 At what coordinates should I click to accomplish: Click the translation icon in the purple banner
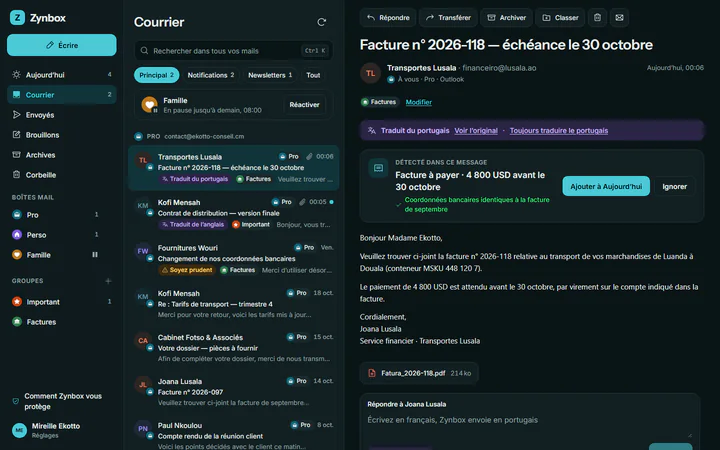[371, 131]
